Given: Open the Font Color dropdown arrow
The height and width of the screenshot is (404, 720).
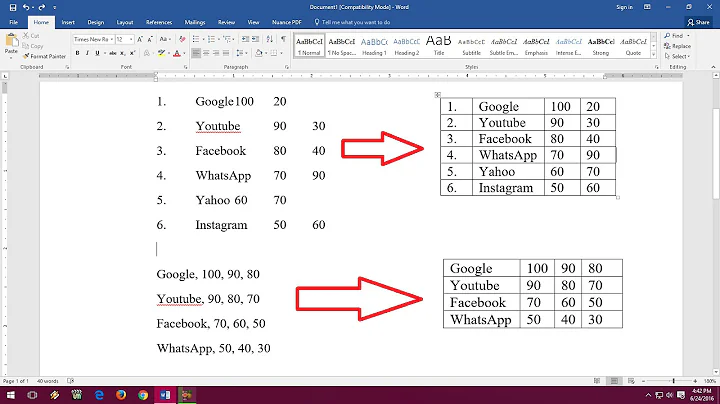Looking at the screenshot, I should coord(184,53).
